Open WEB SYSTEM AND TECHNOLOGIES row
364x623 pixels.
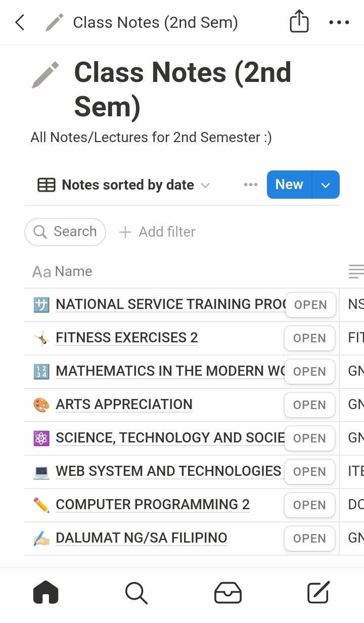click(309, 472)
